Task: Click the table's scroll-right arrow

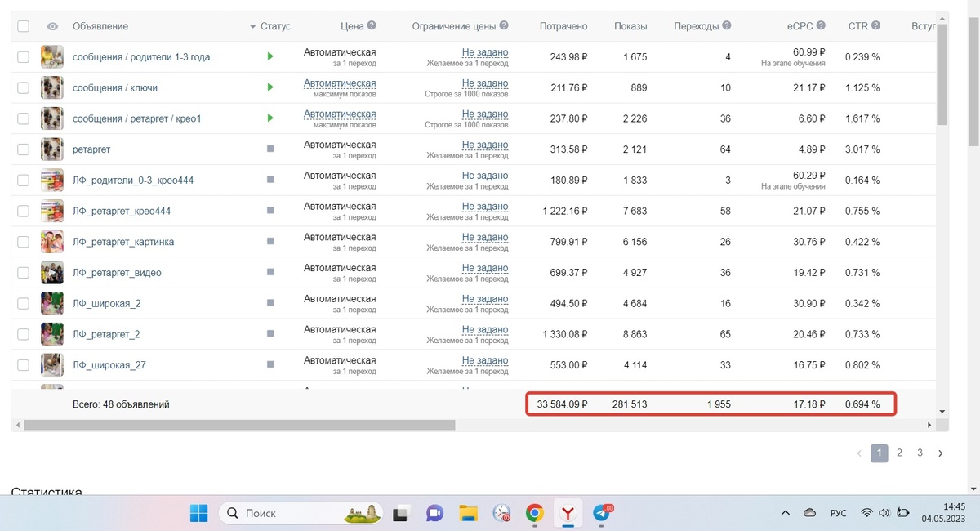Action: pos(929,426)
